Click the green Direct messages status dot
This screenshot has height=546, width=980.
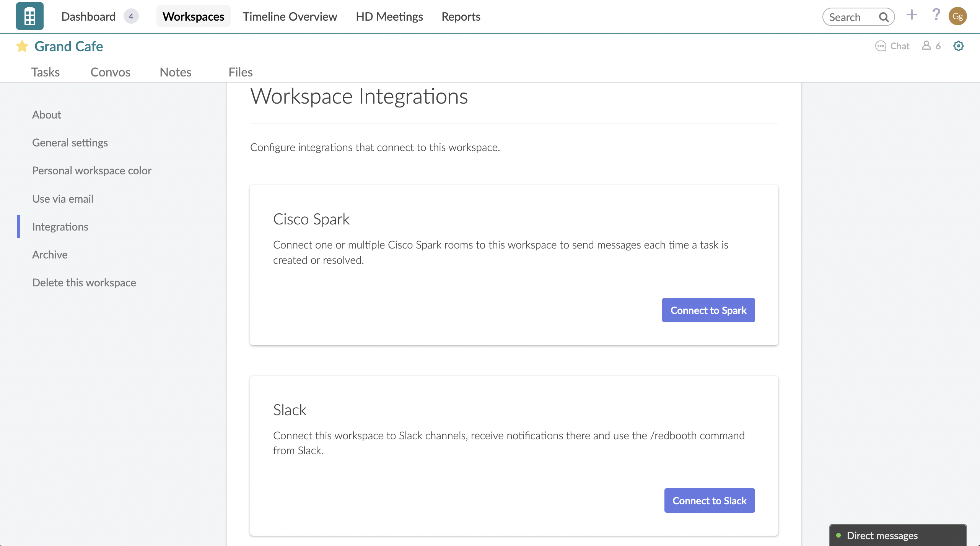[838, 535]
